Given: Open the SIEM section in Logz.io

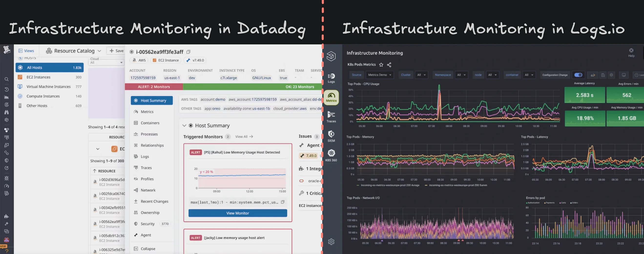Looking at the screenshot, I should [x=331, y=136].
